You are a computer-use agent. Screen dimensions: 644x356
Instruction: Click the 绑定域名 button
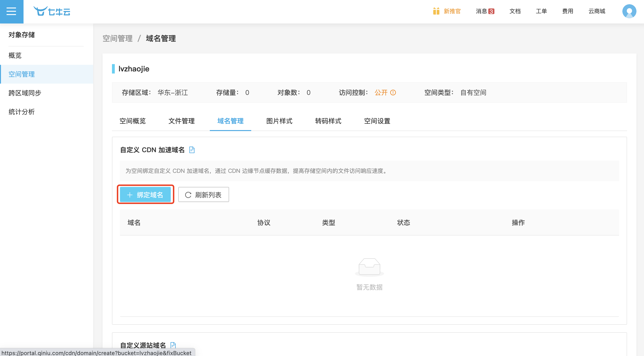[x=145, y=195]
